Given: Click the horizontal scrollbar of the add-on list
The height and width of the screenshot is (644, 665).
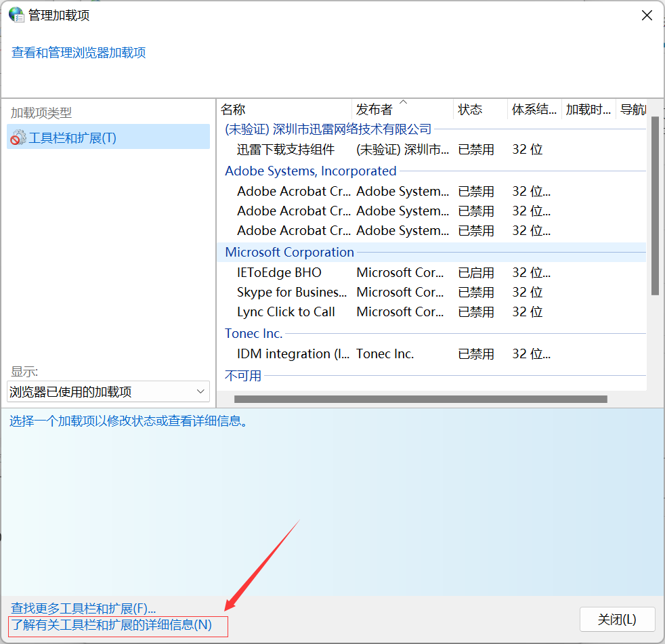Looking at the screenshot, I should 420,400.
